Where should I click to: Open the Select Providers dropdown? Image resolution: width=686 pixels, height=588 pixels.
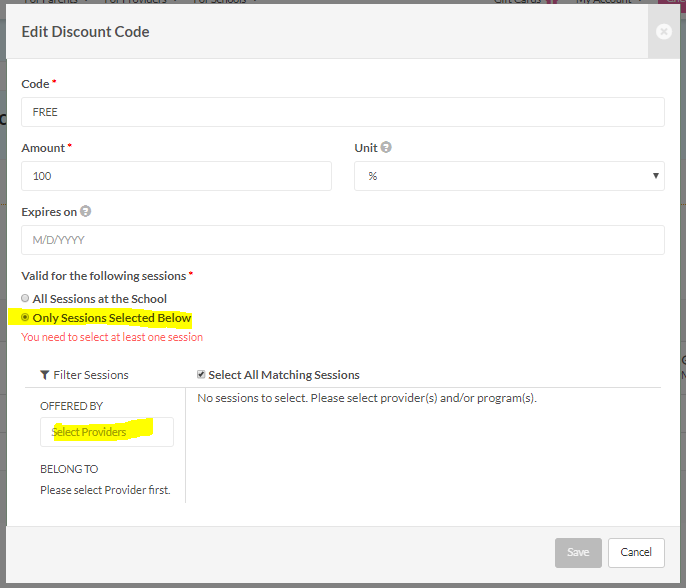click(x=106, y=432)
